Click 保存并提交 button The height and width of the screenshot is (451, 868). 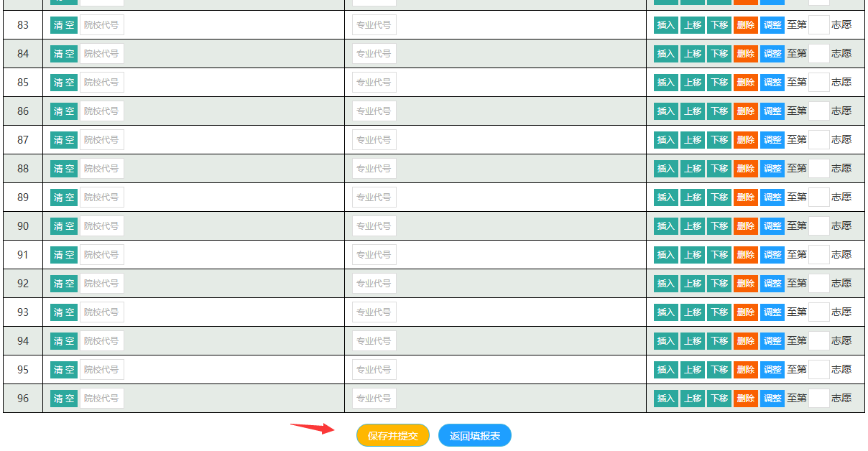[393, 435]
